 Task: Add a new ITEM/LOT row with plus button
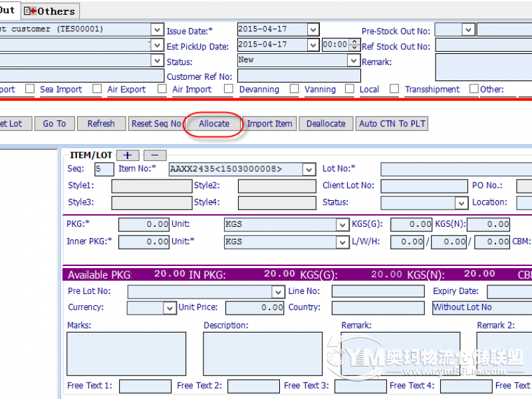tap(128, 156)
